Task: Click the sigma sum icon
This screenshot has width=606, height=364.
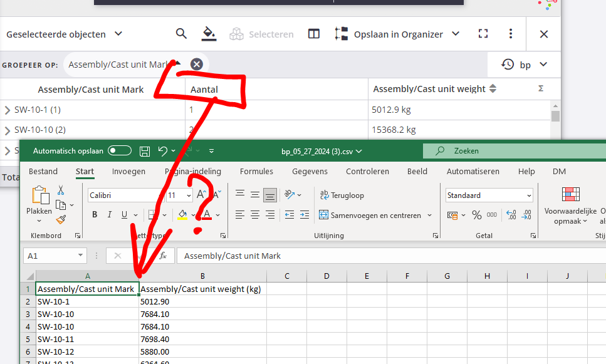Action: click(541, 89)
